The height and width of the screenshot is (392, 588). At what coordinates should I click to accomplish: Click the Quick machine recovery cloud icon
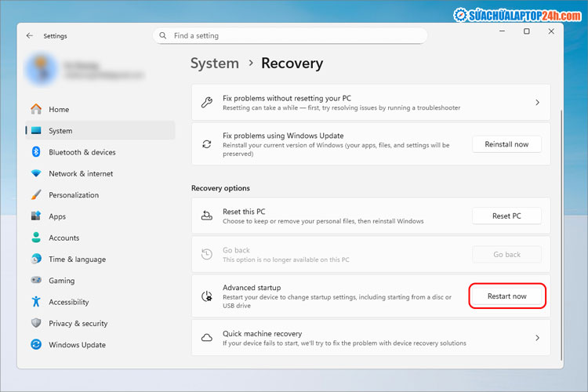pos(207,338)
